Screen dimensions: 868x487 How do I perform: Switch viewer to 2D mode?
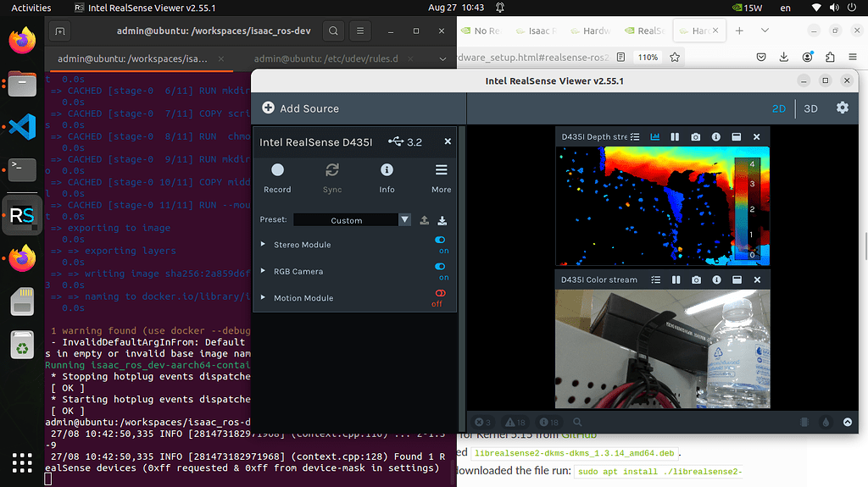[779, 108]
